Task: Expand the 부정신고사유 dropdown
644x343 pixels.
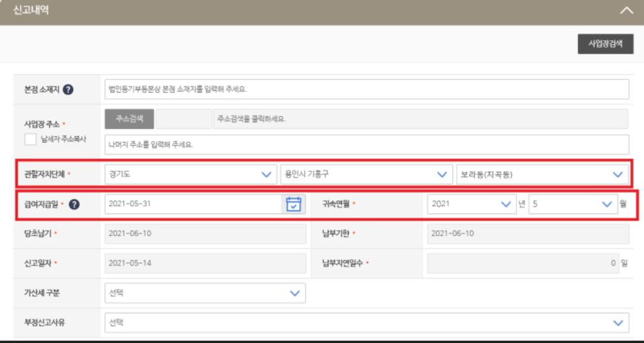Action: [367, 322]
